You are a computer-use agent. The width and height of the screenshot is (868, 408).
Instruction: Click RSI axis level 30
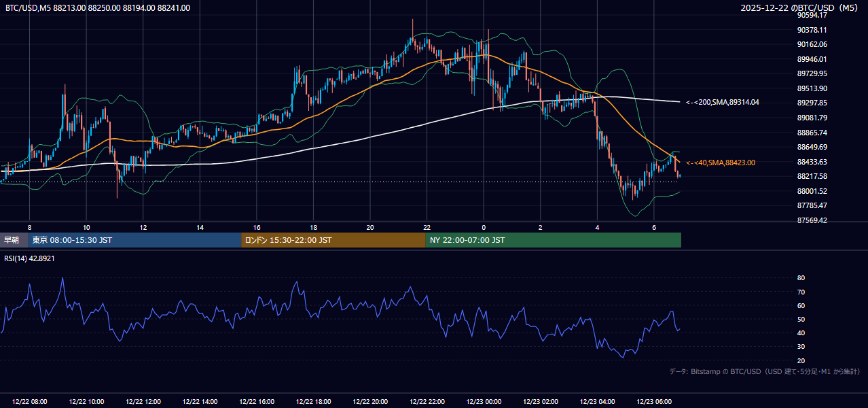click(801, 347)
